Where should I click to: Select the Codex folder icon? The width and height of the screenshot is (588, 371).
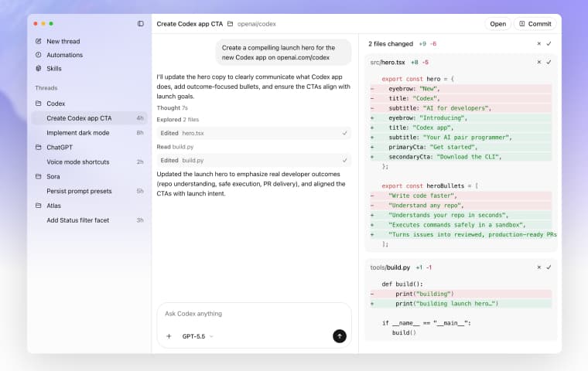(38, 104)
